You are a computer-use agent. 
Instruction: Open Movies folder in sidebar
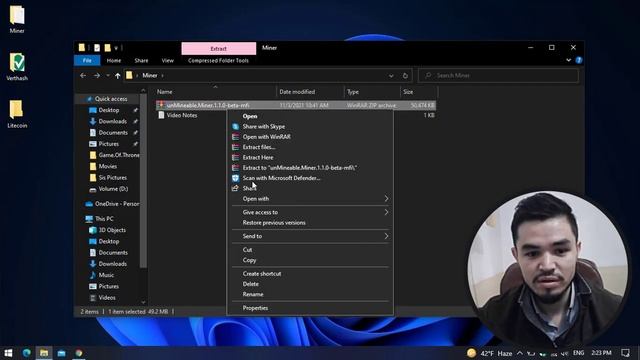[107, 166]
